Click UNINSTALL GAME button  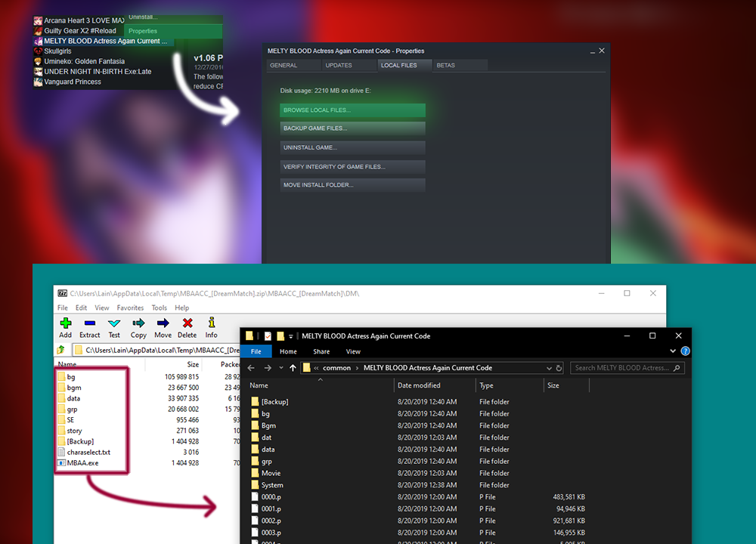[352, 147]
